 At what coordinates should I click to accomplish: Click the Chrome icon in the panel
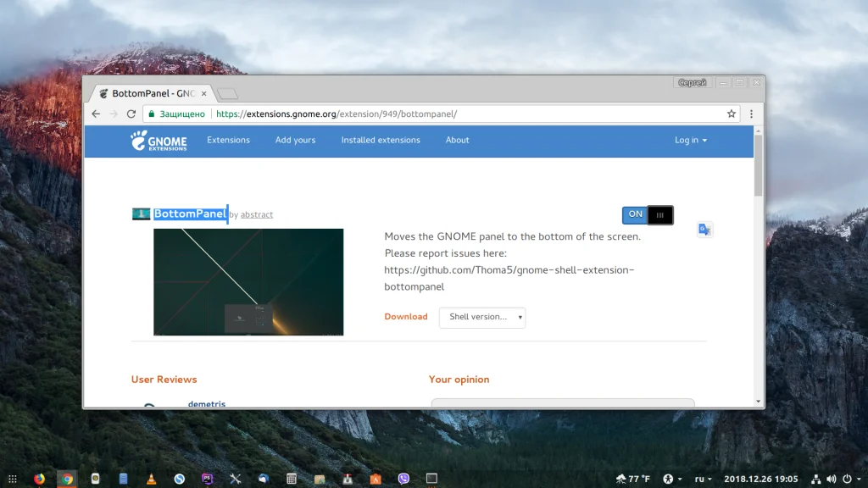[68, 479]
